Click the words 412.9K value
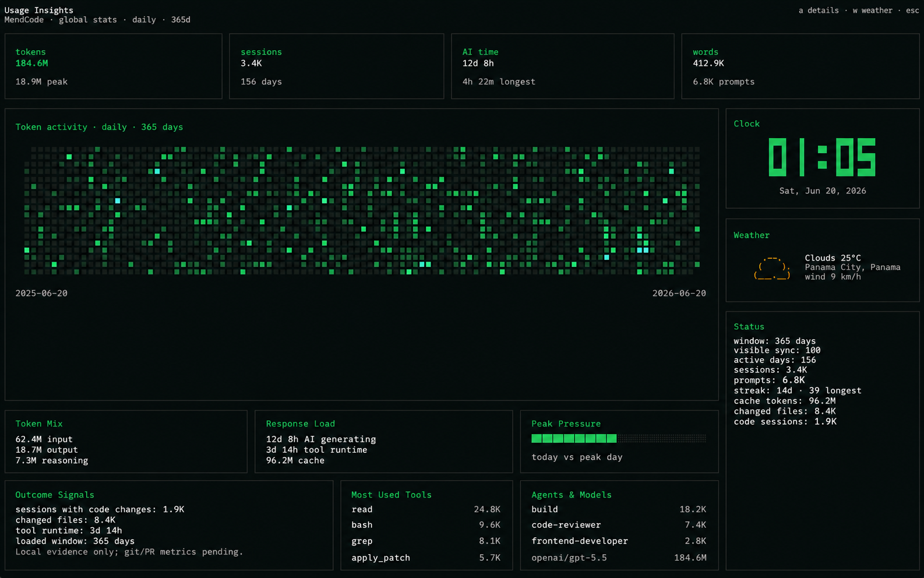The width and height of the screenshot is (924, 578). point(708,63)
